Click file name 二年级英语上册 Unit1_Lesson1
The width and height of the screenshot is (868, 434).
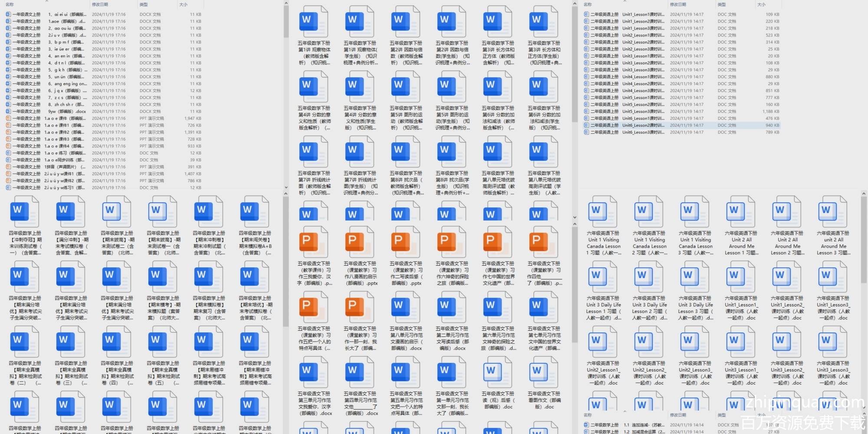click(x=642, y=14)
